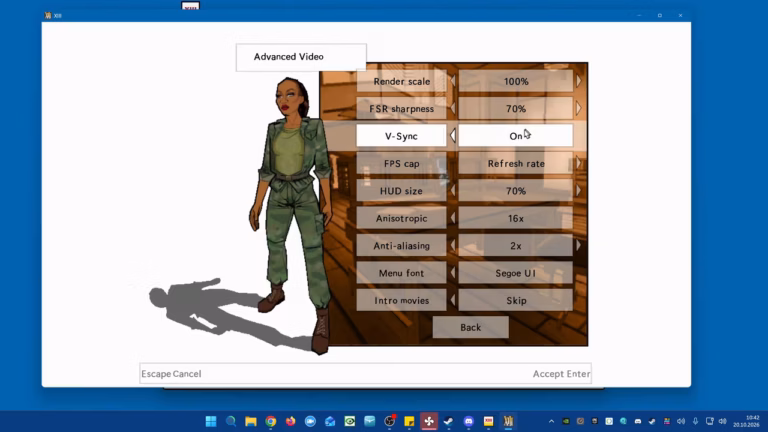Open microphone tray icon
Screen dimensions: 768x432
695,421
